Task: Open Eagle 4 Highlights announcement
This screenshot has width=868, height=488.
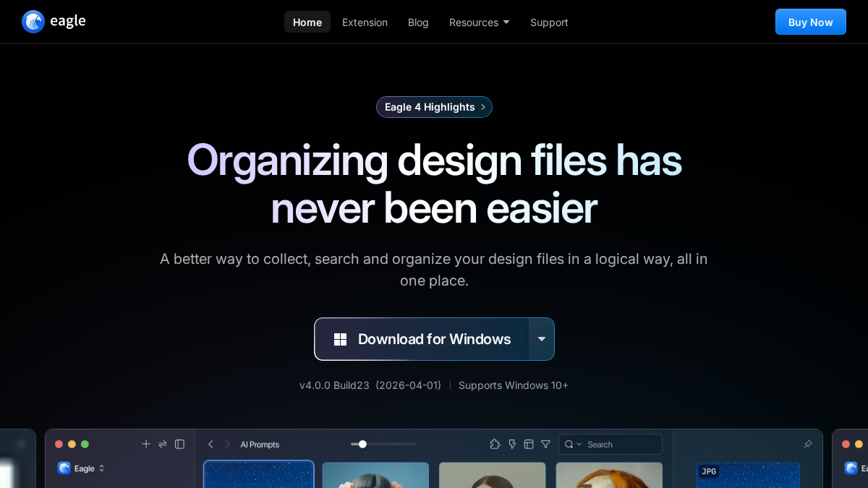Action: (x=434, y=107)
